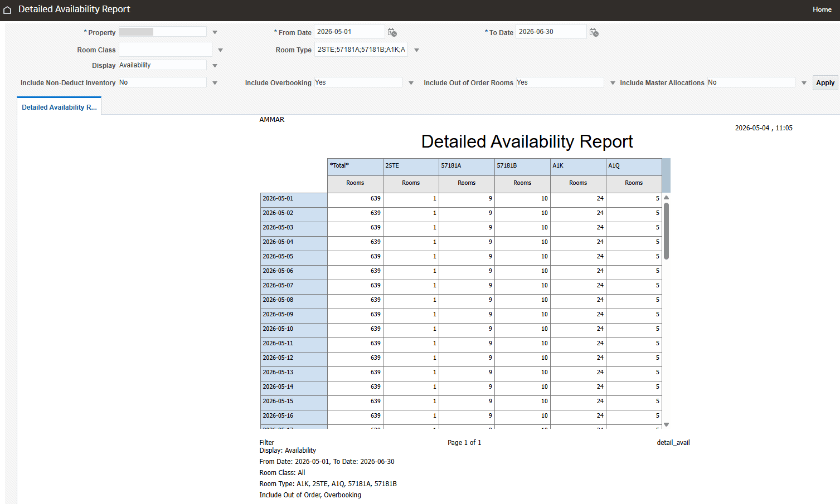Select the A1Q column header
The image size is (840, 504).
tap(634, 167)
